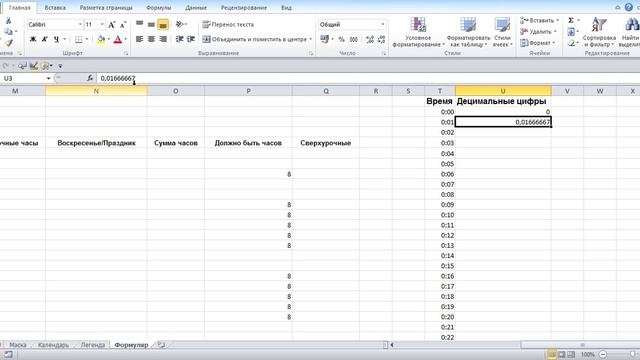Click the Find binoculars icon
The image size is (640, 360).
631,25
